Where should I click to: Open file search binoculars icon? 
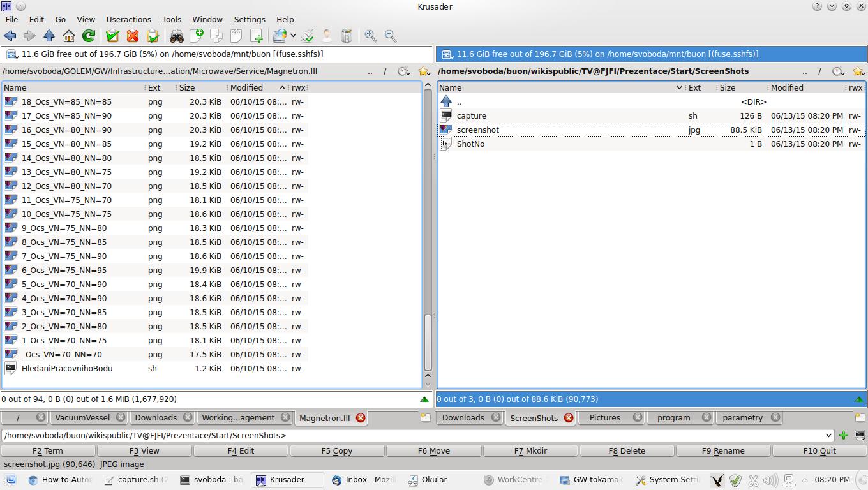pyautogui.click(x=177, y=36)
